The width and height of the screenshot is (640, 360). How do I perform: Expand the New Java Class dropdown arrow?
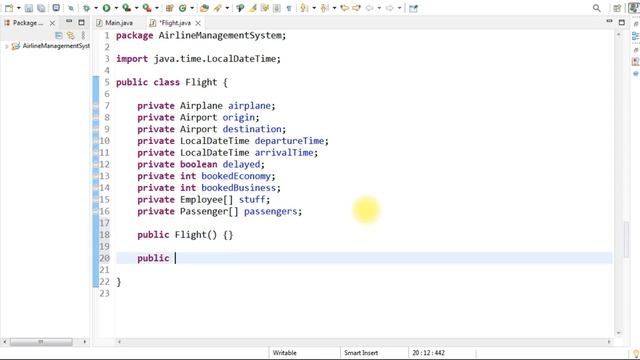[x=192, y=8]
